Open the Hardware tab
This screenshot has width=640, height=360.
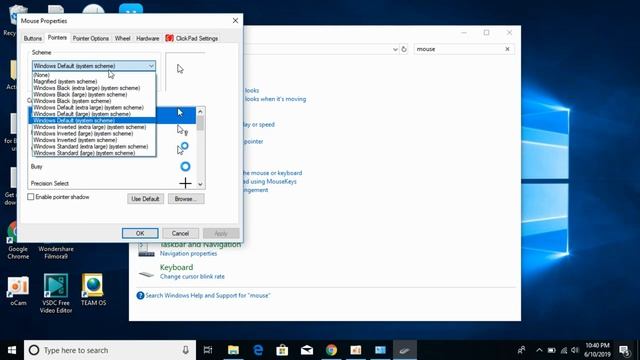tap(147, 38)
